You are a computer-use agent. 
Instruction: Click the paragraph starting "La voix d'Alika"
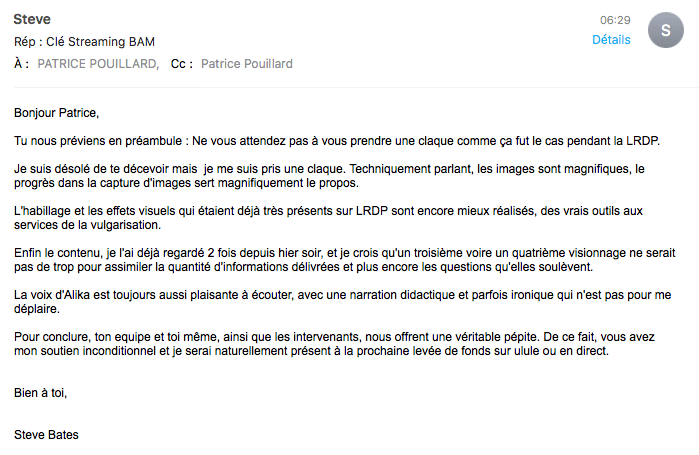tap(342, 302)
